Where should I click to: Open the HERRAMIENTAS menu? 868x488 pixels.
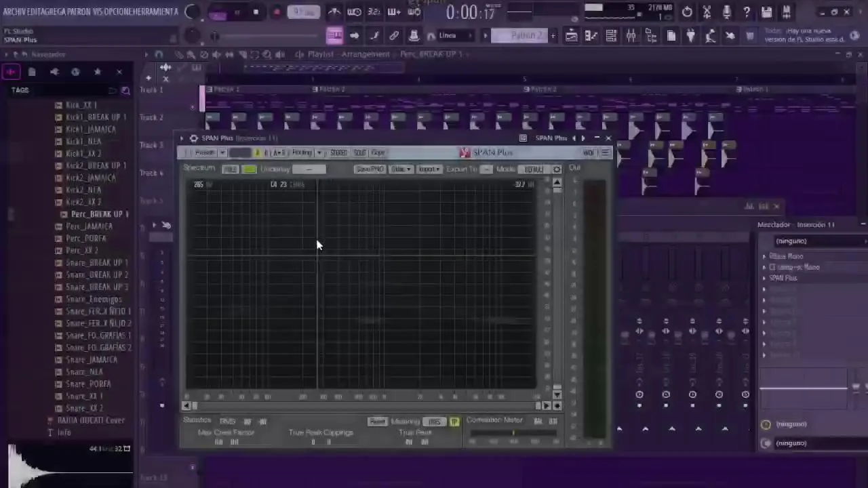pyautogui.click(x=155, y=12)
